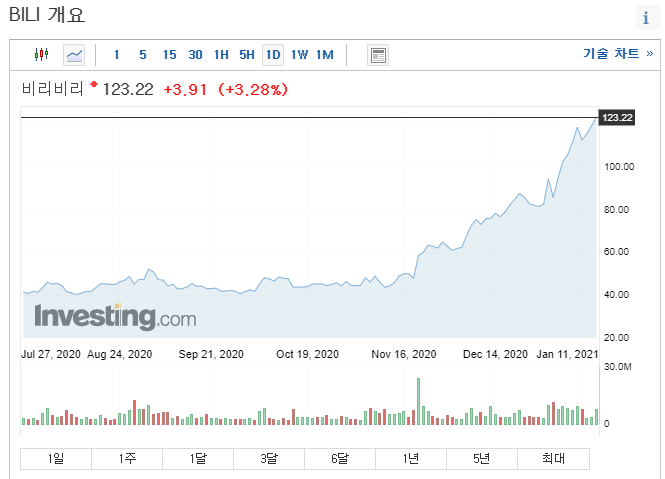Select the 1일 time range tab

point(56,459)
